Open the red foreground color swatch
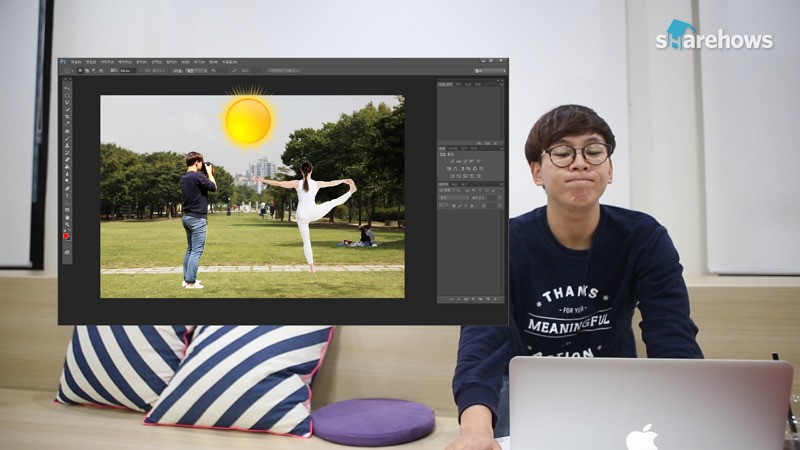Image resolution: width=800 pixels, height=450 pixels. pos(65,236)
